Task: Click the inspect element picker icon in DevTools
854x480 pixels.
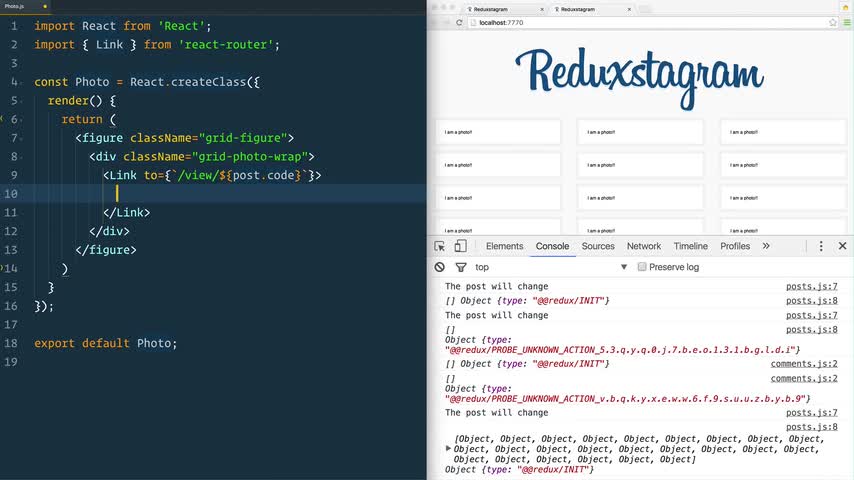Action: [x=440, y=246]
